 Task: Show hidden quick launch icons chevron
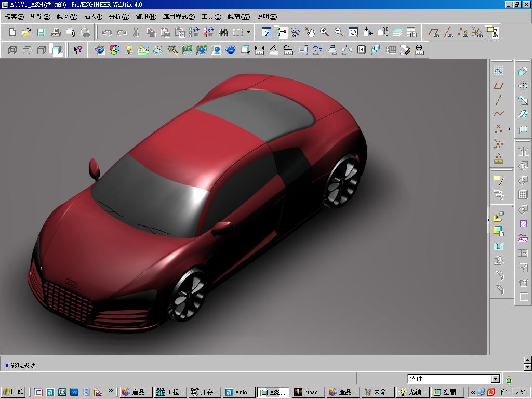(x=111, y=391)
